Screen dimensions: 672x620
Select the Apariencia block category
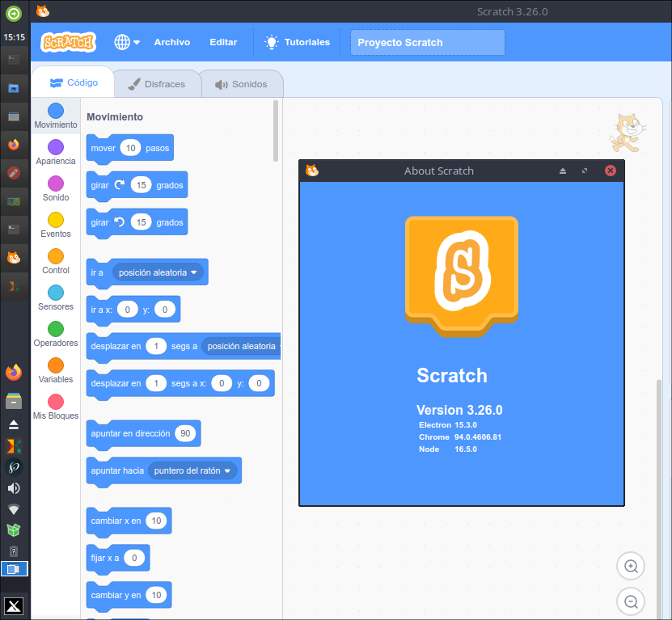tap(56, 153)
